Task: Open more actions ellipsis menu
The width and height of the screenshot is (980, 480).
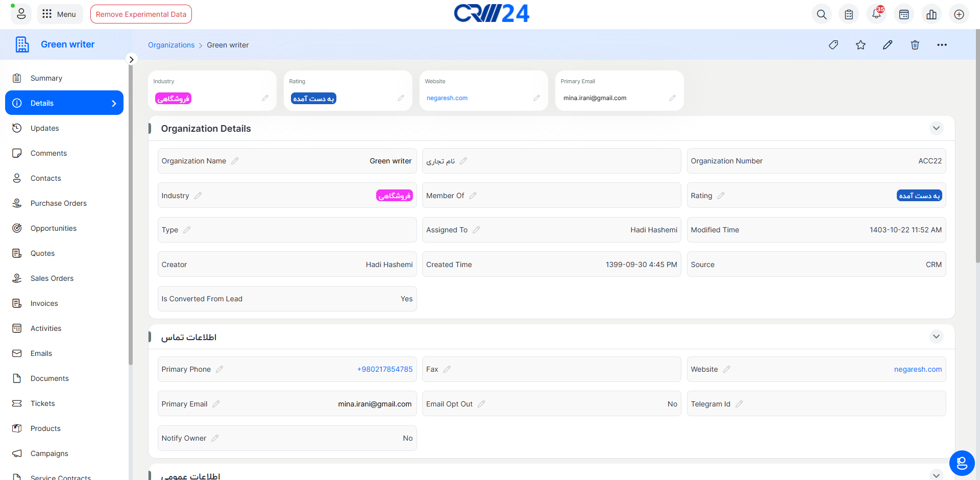Action: coord(942,45)
